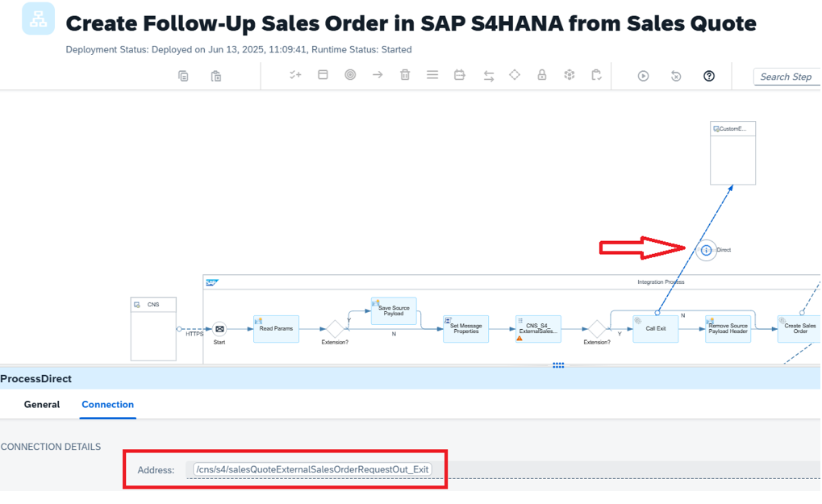Screen dimensions: 822x504
Task: Start simulation with the play icon
Action: (643, 76)
